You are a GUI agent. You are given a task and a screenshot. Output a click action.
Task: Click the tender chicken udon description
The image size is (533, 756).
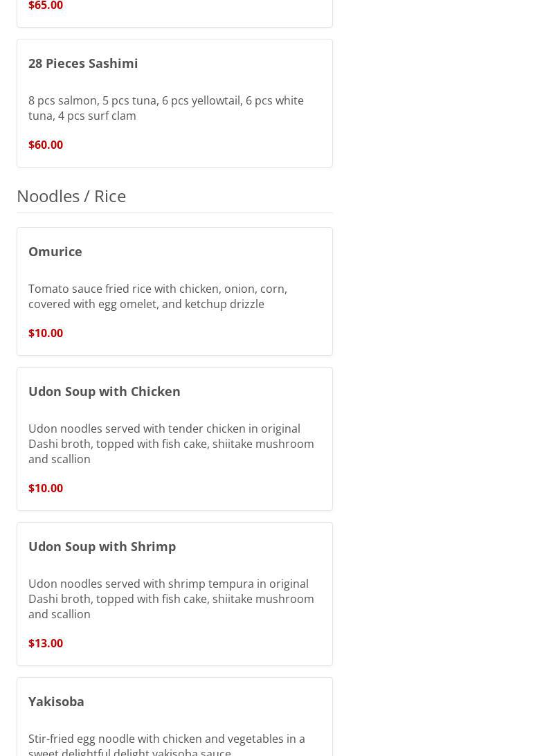(x=170, y=444)
